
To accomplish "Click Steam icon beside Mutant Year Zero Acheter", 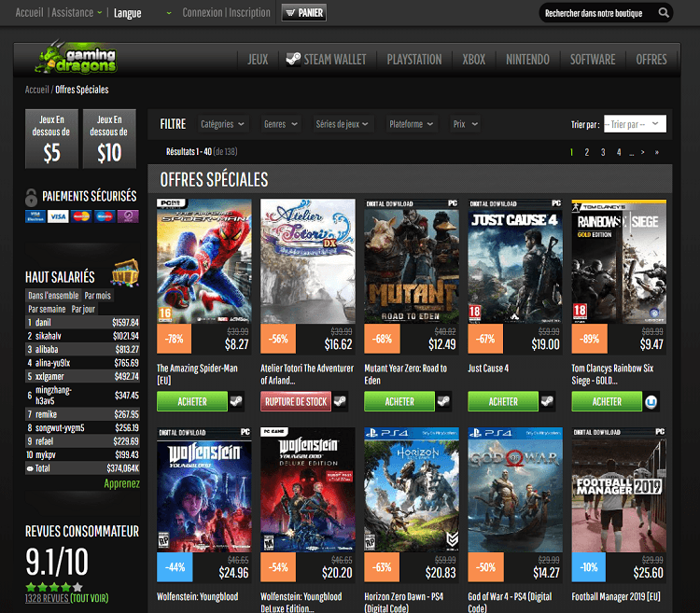I will point(443,401).
